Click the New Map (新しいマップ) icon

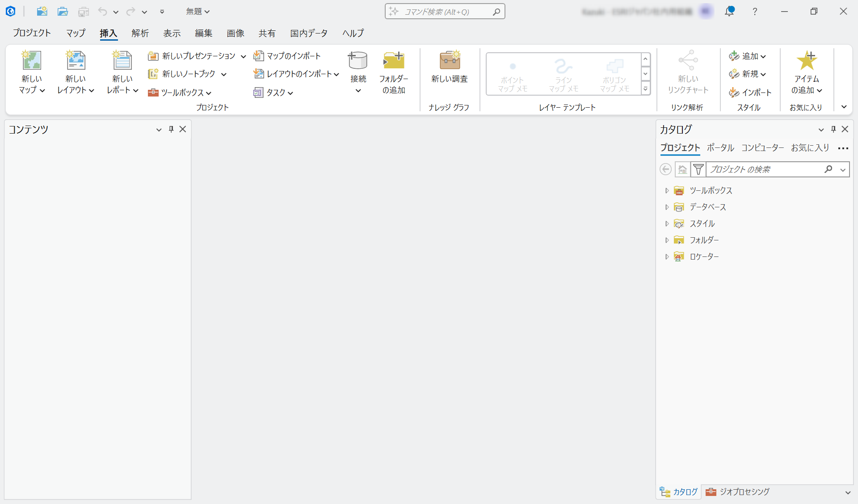pos(32,60)
